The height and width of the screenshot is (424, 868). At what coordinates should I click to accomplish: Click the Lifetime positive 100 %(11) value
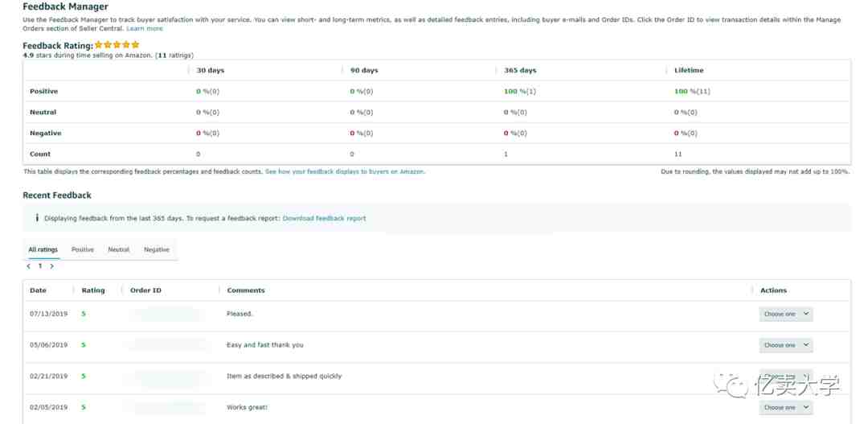(x=692, y=92)
